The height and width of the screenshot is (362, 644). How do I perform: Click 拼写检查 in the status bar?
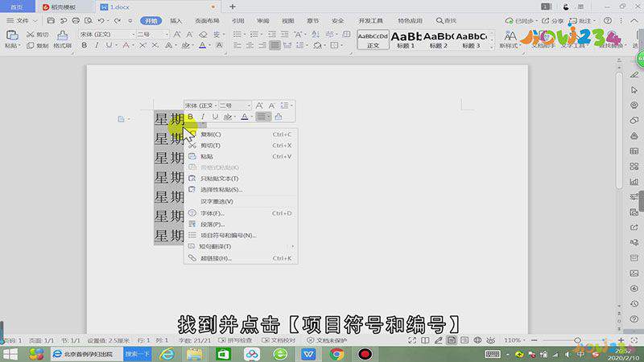point(236,340)
